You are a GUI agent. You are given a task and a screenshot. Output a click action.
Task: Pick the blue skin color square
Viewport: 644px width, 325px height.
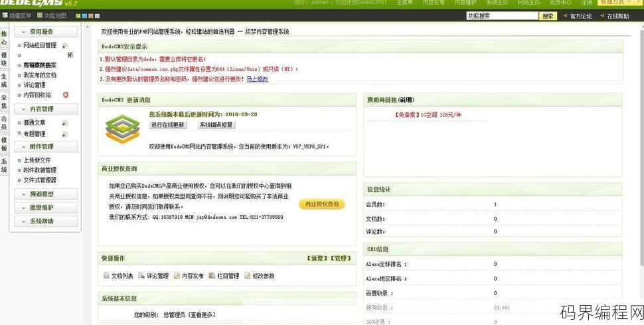point(84,16)
